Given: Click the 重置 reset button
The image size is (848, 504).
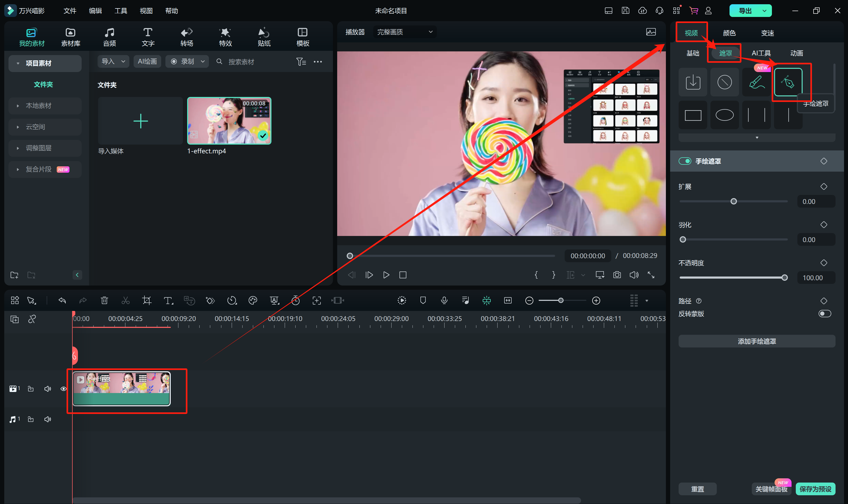Looking at the screenshot, I should coord(697,489).
